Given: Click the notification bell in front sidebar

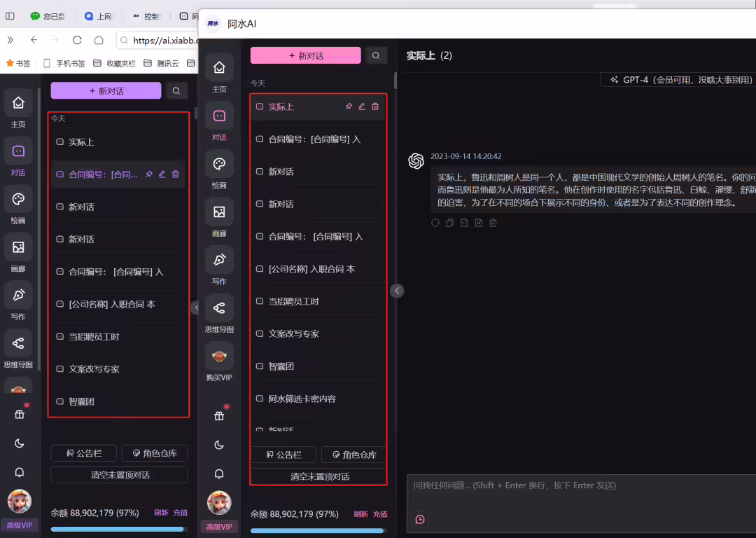Looking at the screenshot, I should [x=219, y=474].
